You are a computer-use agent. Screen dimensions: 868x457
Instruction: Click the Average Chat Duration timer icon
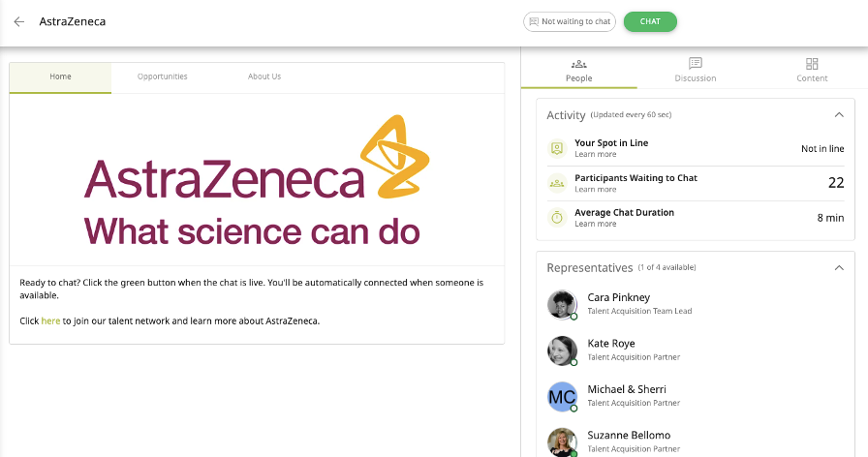[x=557, y=218]
